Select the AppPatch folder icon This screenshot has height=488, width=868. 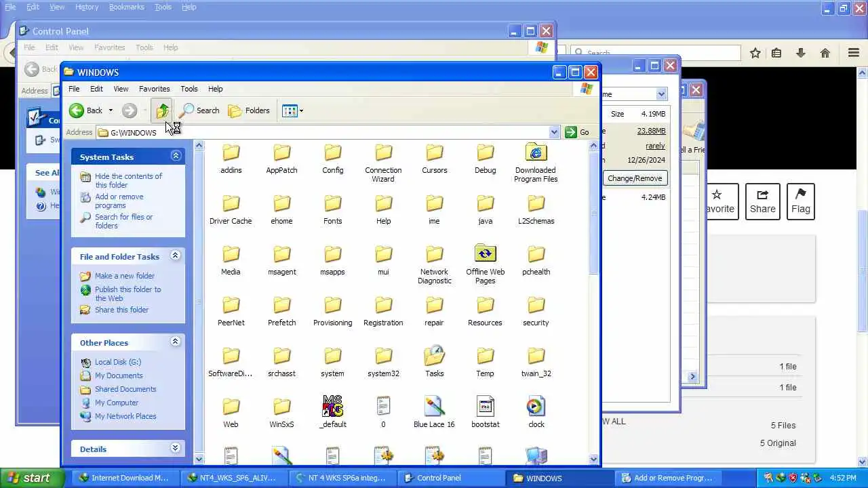tap(281, 154)
